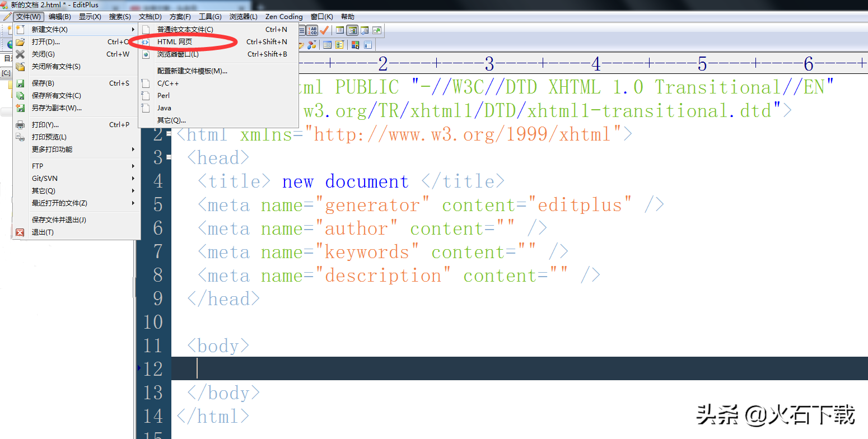Click the orange checkmark spell-check icon

click(324, 30)
